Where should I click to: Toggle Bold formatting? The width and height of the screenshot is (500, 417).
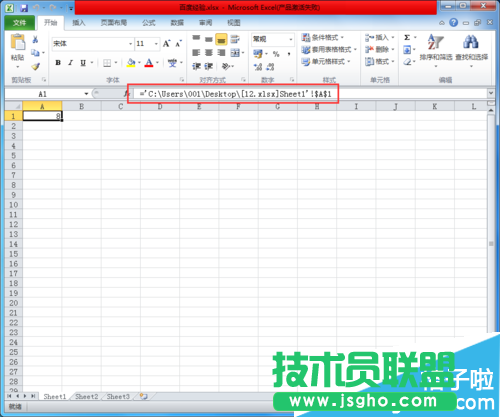tap(58, 63)
